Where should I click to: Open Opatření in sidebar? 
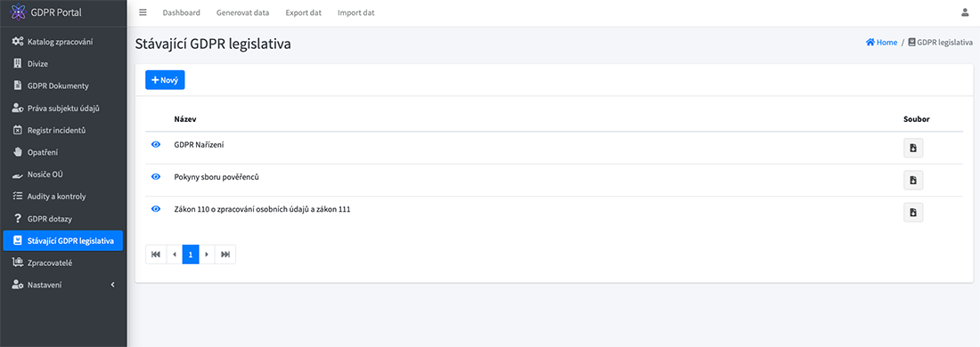[63, 152]
